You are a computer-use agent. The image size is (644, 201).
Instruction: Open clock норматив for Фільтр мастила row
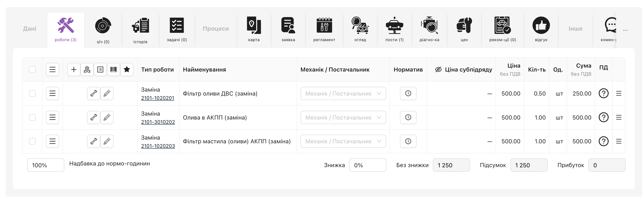tap(408, 141)
